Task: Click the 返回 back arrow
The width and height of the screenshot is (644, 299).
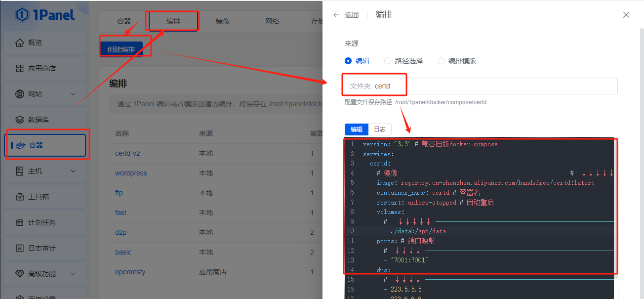Action: [337, 15]
